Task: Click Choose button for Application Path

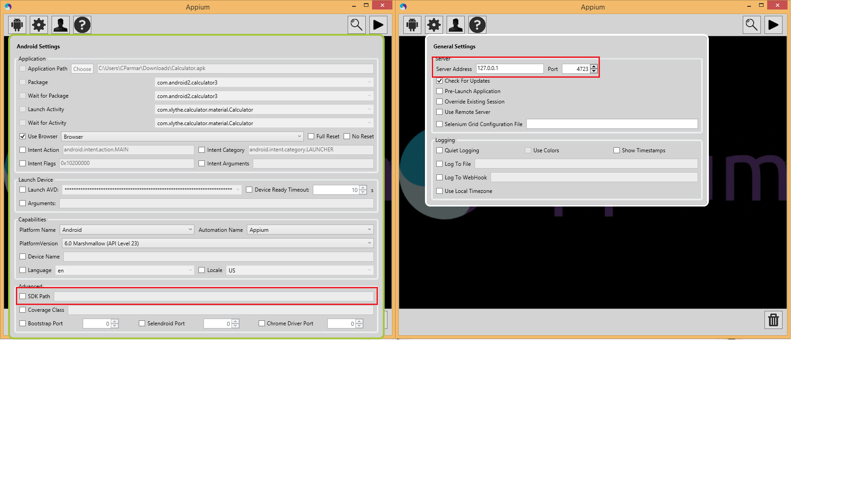Action: pyautogui.click(x=82, y=68)
